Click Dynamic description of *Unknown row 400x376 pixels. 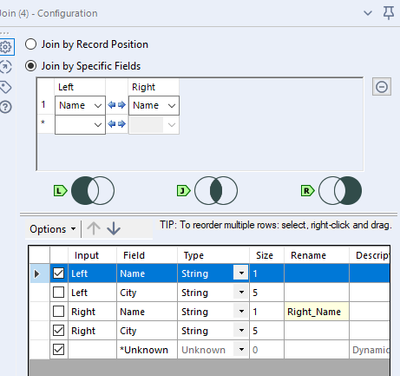point(369,350)
